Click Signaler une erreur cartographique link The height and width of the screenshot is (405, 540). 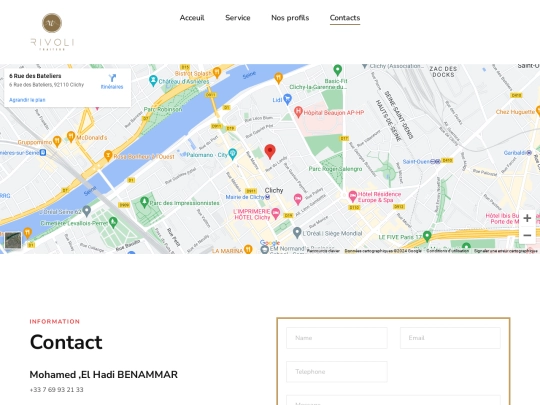(506, 251)
